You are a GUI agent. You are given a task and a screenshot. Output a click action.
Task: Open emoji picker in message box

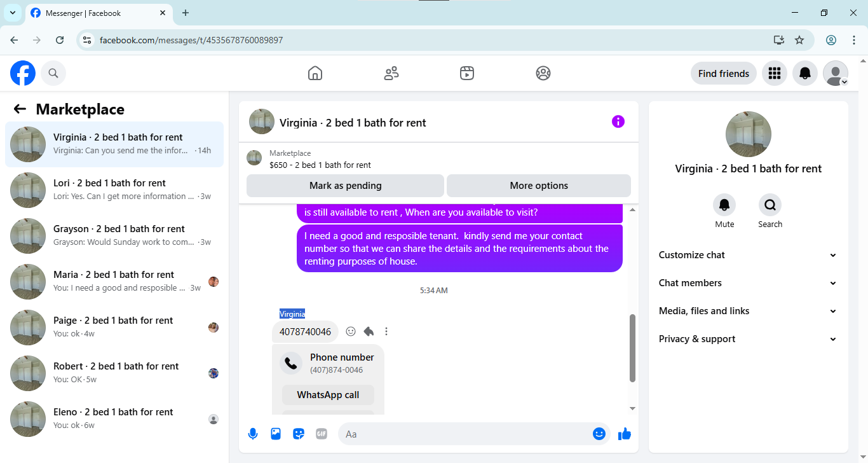pyautogui.click(x=599, y=434)
